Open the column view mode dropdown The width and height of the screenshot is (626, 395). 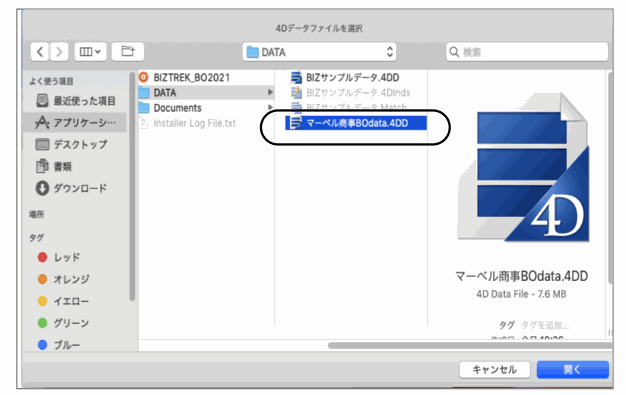pyautogui.click(x=90, y=52)
